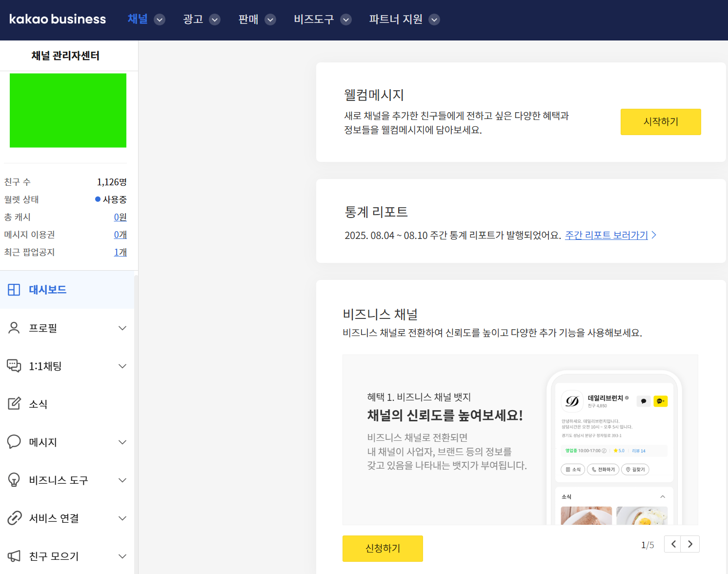Open the 판매 top menu
This screenshot has width=728, height=574.
click(248, 19)
